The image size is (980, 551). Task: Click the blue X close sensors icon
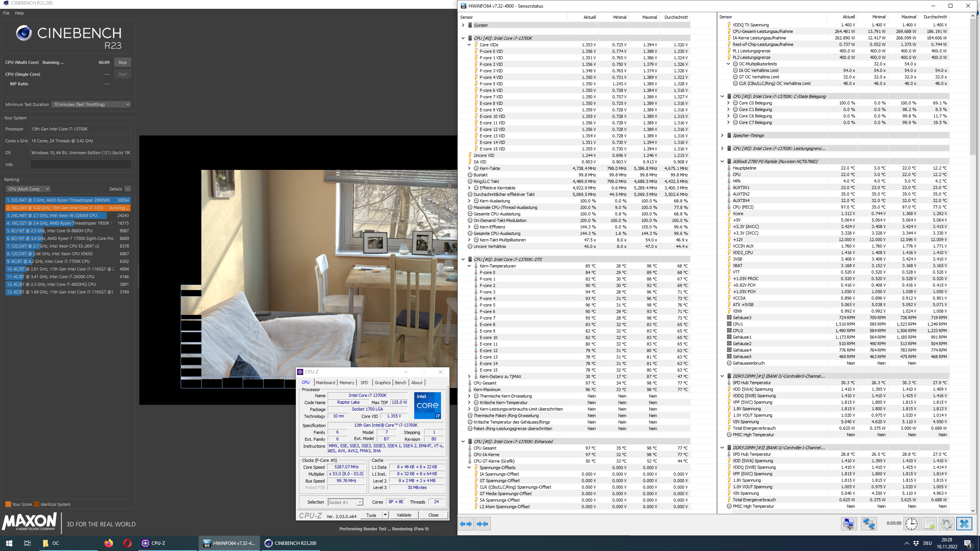pyautogui.click(x=964, y=523)
